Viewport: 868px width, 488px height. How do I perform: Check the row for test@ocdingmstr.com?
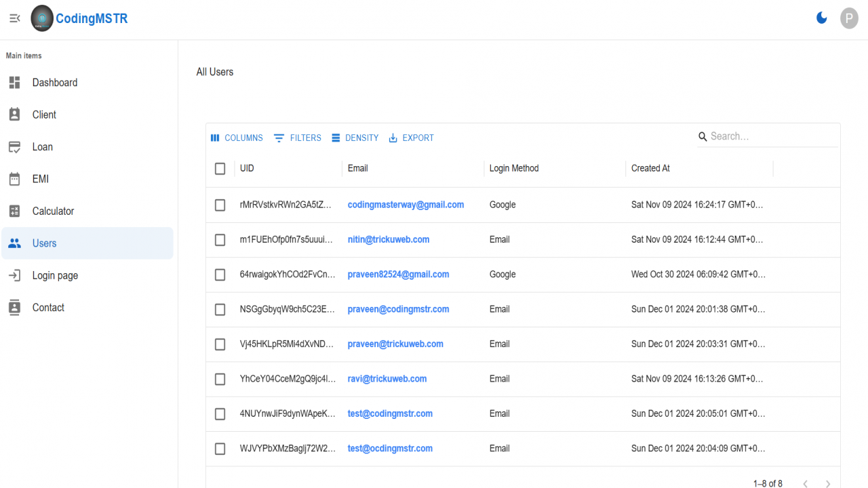220,449
